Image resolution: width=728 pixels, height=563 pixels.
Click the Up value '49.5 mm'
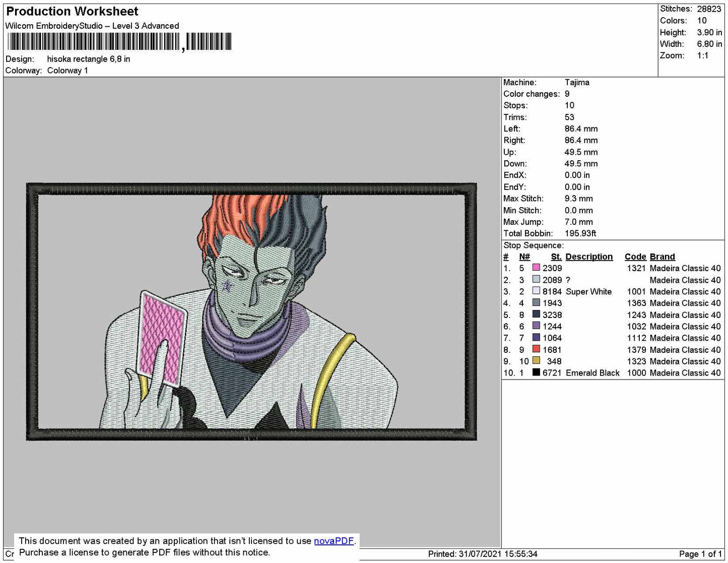click(581, 152)
